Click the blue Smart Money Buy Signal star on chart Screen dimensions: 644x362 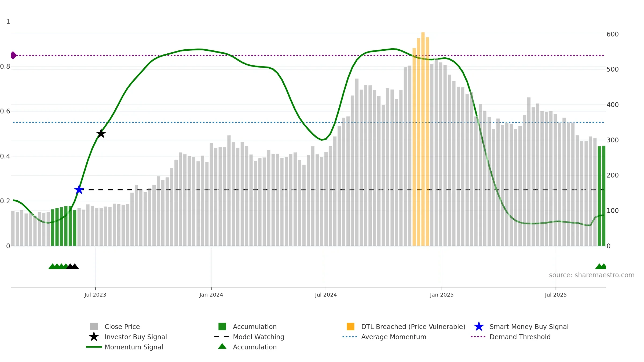pos(79,190)
